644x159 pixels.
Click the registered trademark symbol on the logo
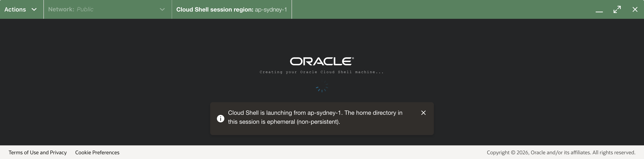pos(353,58)
